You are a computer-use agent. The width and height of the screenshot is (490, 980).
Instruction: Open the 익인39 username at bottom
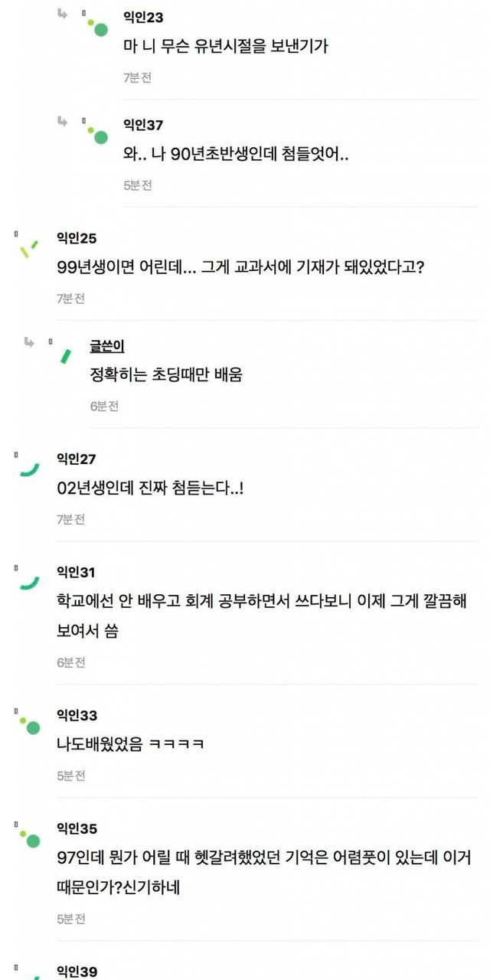click(x=77, y=972)
